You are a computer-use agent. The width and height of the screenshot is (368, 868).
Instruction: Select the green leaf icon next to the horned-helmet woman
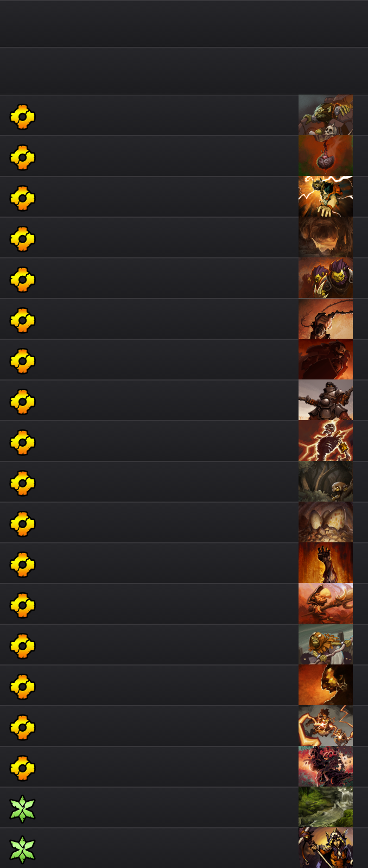[22, 850]
